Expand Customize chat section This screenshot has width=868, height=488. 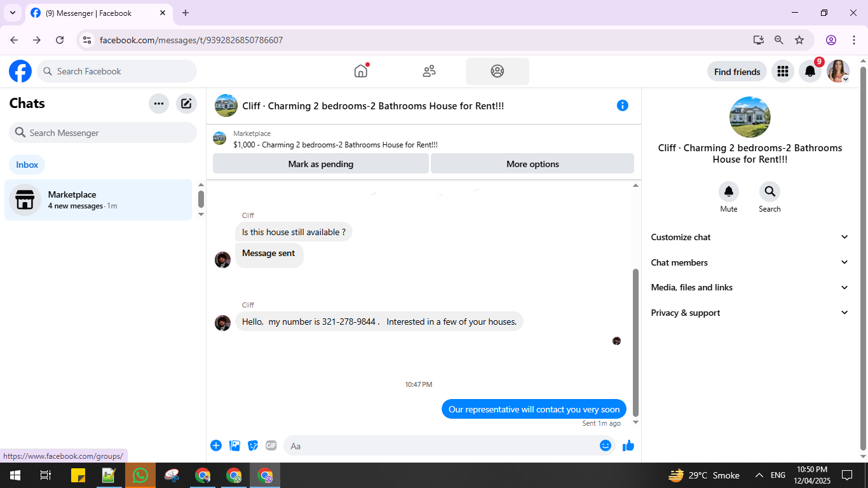tap(750, 237)
